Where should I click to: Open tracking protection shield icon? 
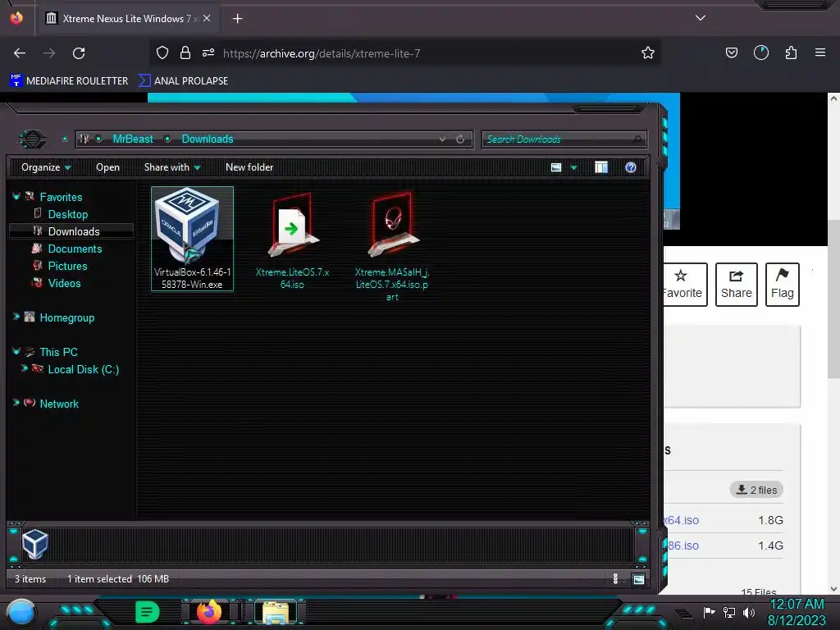pos(162,53)
